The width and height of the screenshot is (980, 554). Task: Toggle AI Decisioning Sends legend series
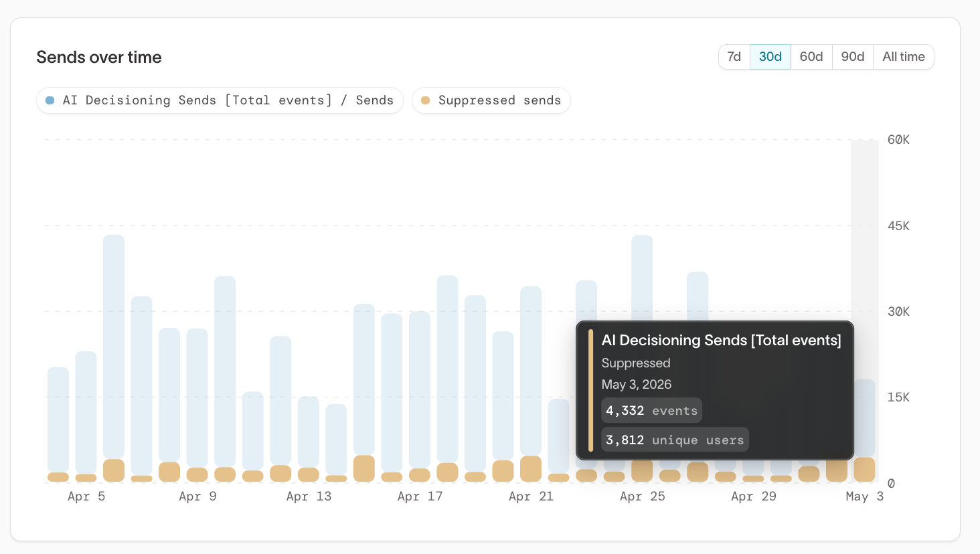pos(220,100)
